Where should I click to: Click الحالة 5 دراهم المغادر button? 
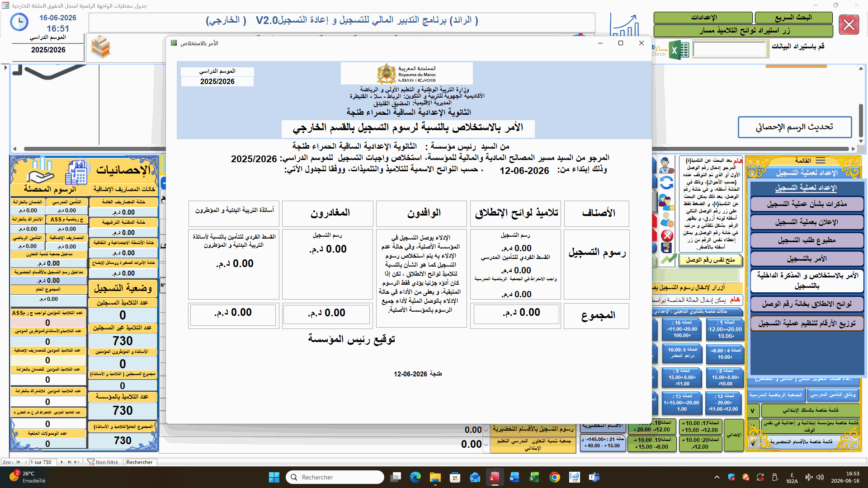pos(682,353)
